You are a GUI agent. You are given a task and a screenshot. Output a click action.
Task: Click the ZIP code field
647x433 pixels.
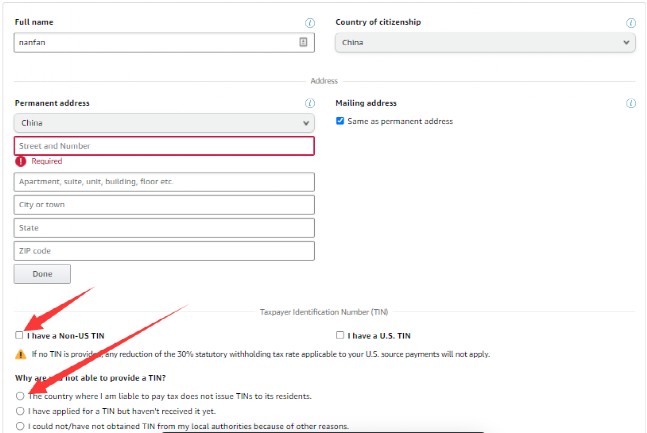(164, 251)
